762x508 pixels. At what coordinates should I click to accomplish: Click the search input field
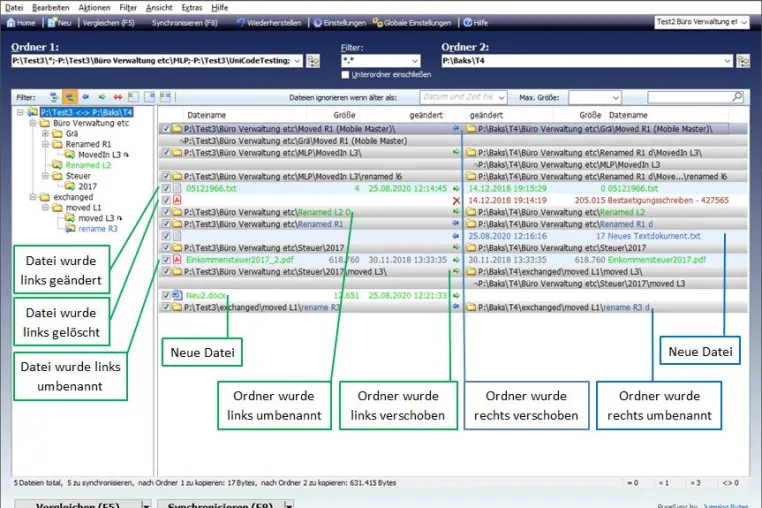tap(690, 97)
